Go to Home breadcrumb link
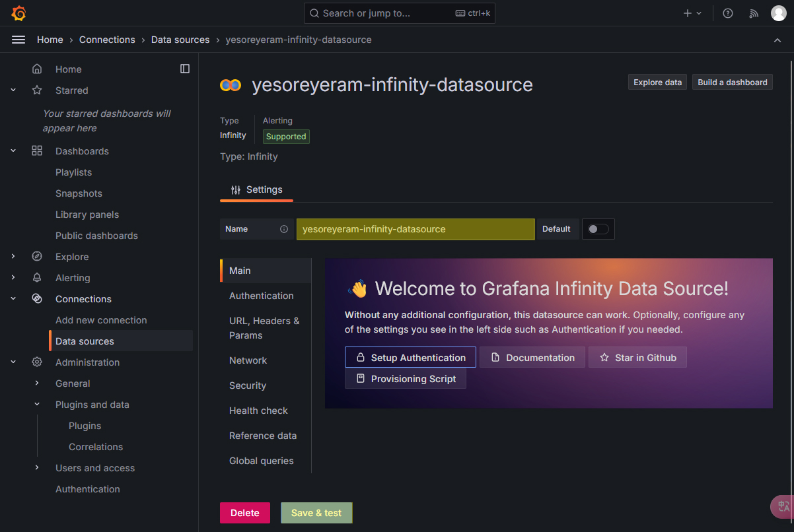794x532 pixels. pyautogui.click(x=50, y=40)
